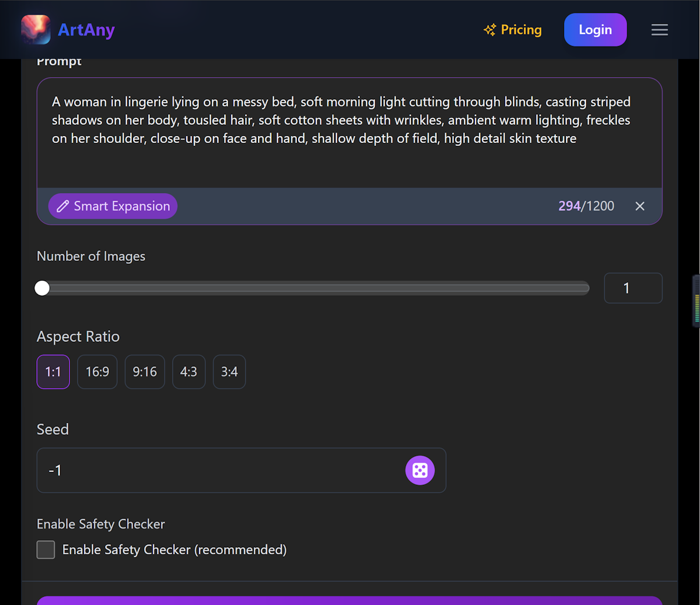The height and width of the screenshot is (605, 700).
Task: Click the pencil icon on Smart Expansion
Action: tap(63, 206)
